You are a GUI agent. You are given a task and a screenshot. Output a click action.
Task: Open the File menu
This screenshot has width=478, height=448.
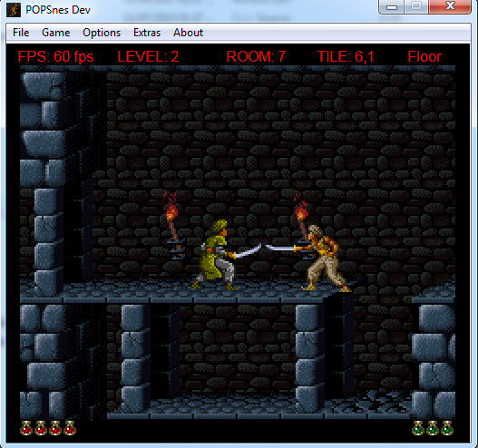(21, 33)
